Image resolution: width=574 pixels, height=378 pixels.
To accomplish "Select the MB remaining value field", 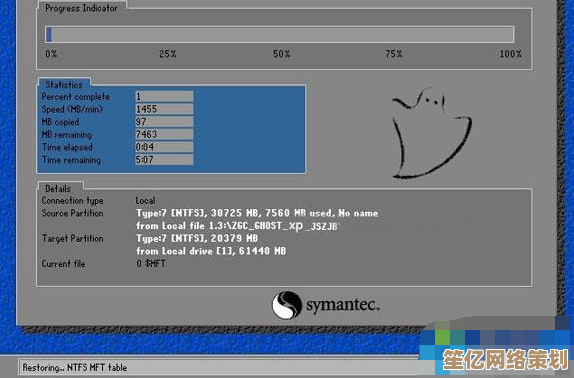I will tap(164, 134).
